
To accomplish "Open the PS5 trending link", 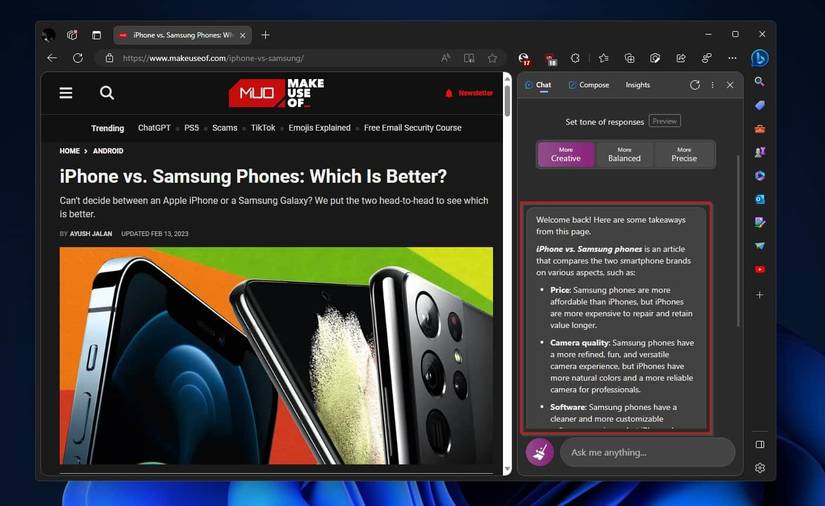I will pyautogui.click(x=192, y=128).
